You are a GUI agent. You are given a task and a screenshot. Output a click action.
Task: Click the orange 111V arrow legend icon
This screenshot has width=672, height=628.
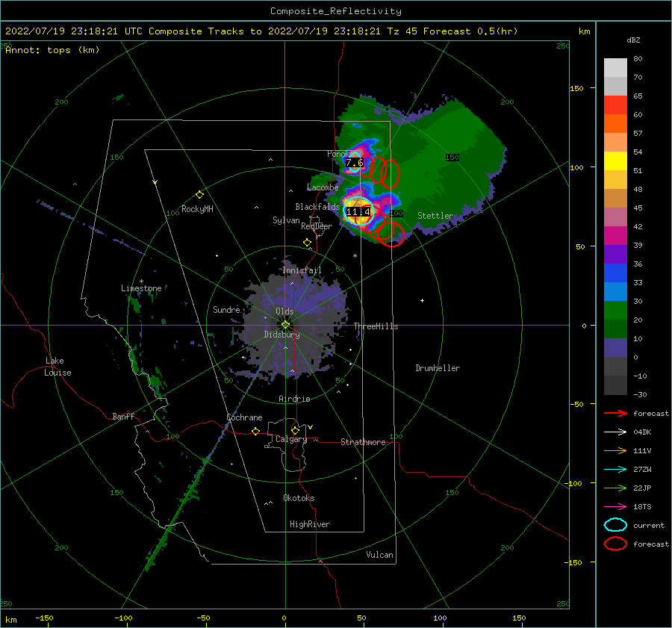point(615,450)
